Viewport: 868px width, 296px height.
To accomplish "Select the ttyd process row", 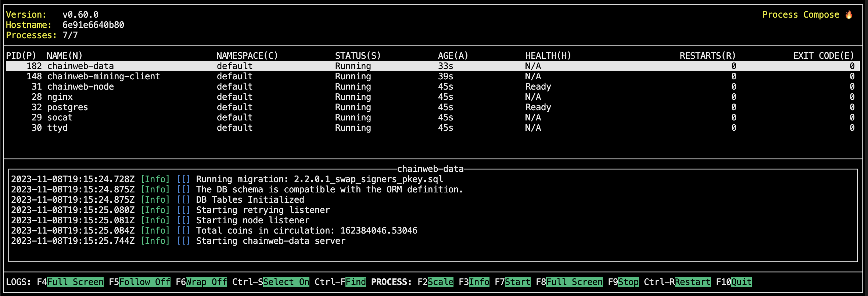I will 433,128.
